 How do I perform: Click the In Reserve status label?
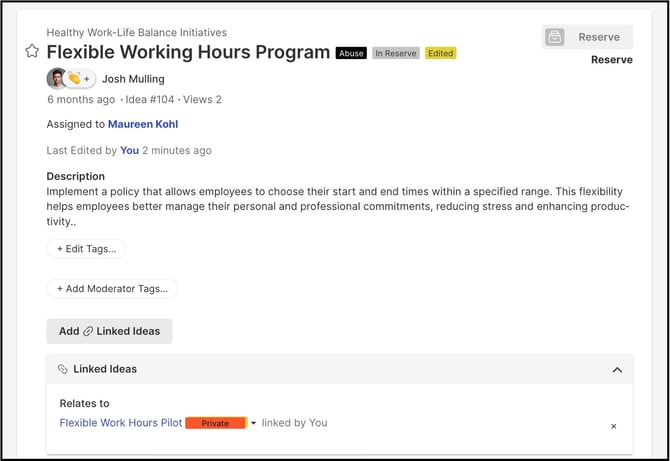pos(396,53)
